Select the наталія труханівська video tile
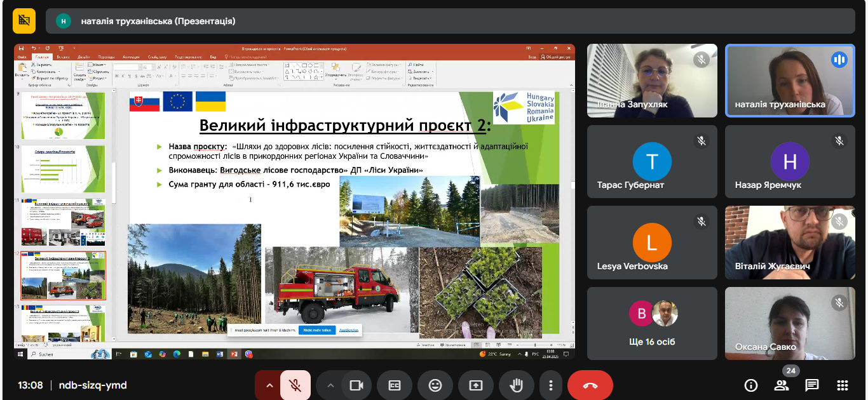The height and width of the screenshot is (400, 868). point(790,81)
